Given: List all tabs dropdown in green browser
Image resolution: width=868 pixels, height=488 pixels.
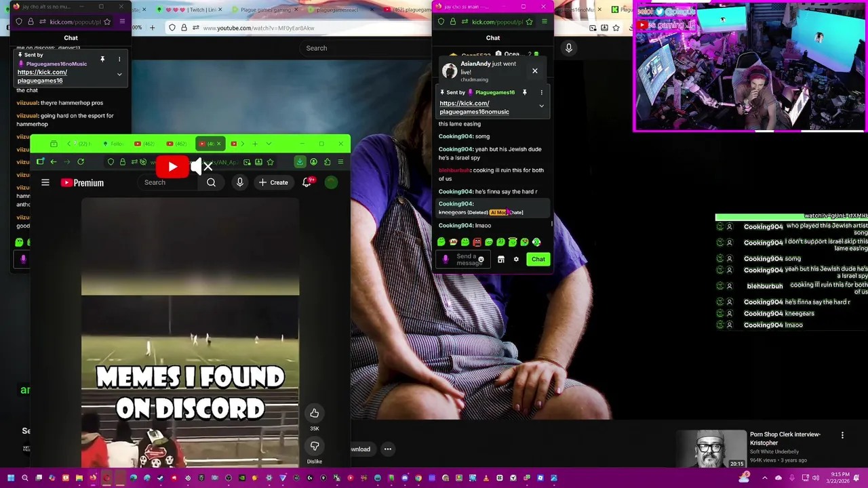Looking at the screenshot, I should pos(269,144).
